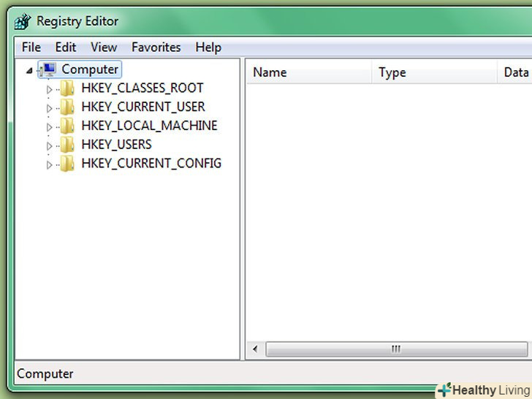Click the Computer node icon
The width and height of the screenshot is (532, 399).
click(47, 70)
